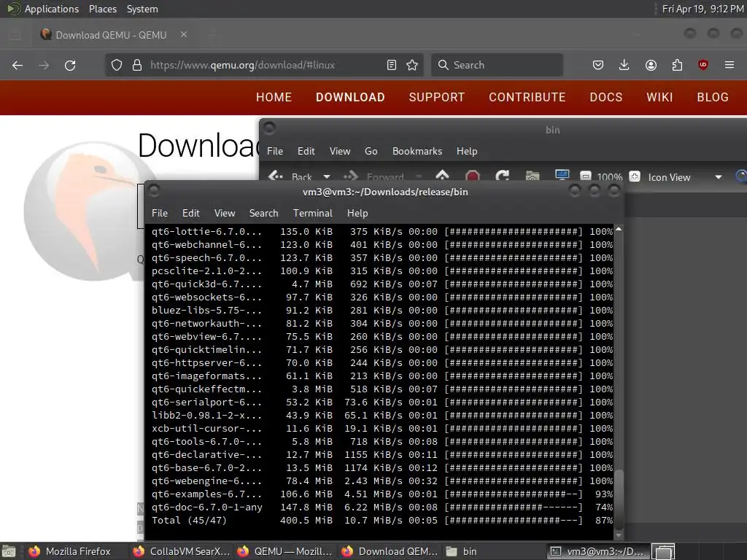The height and width of the screenshot is (560, 747).
Task: Open Firefox hamburger application menu
Action: [729, 65]
